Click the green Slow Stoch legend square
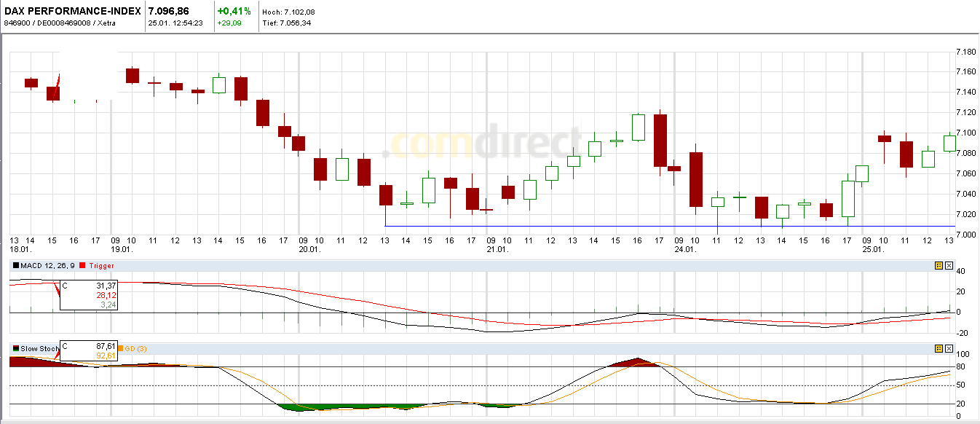 pos(16,348)
